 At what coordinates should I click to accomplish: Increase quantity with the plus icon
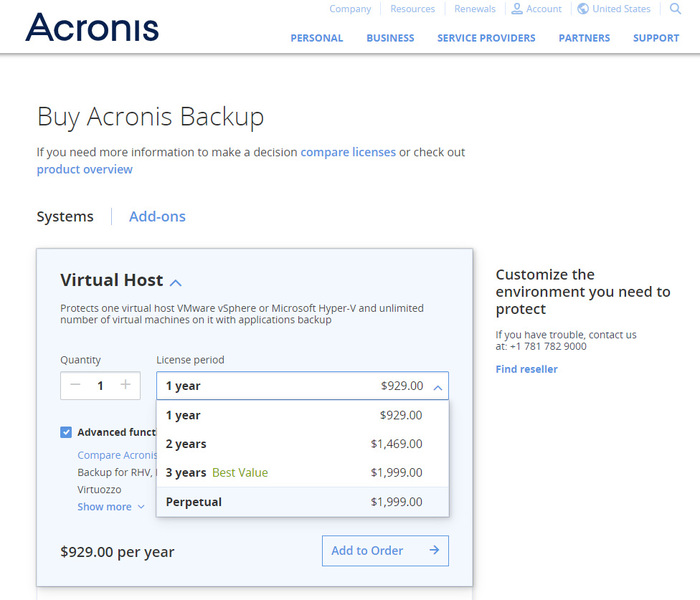click(x=125, y=385)
